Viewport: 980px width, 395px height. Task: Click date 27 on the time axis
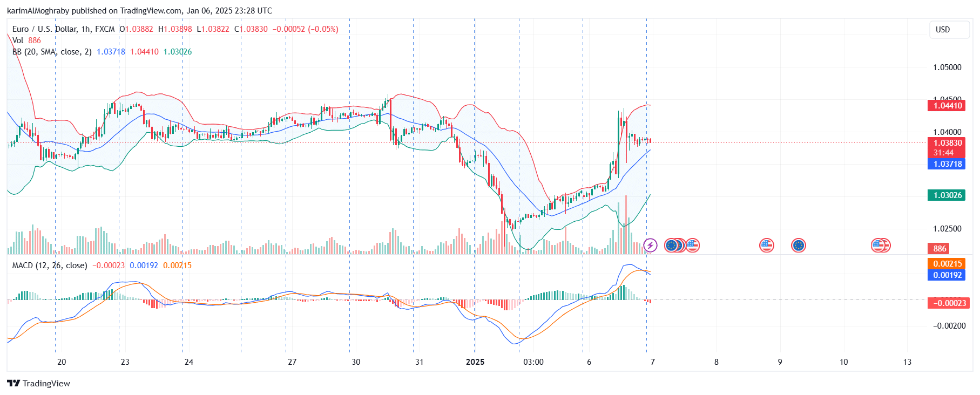click(292, 362)
